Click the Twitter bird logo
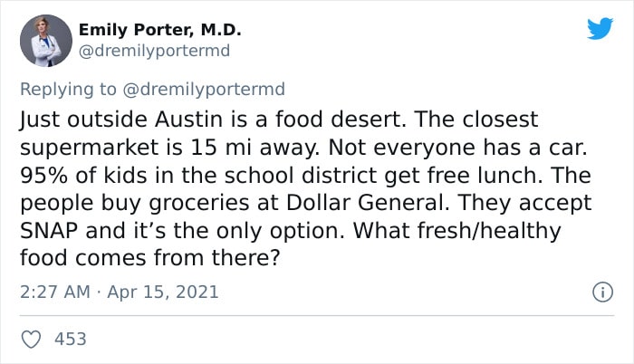Screen dimensions: 634x364 [600, 29]
